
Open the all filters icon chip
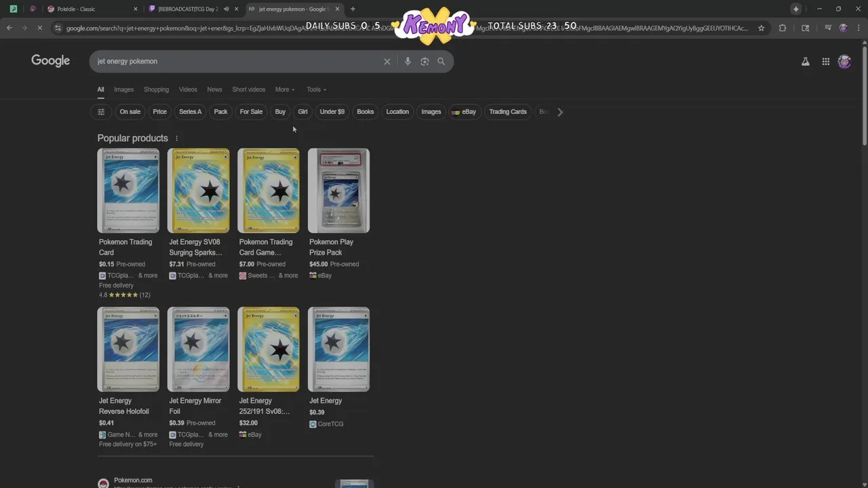[101, 112]
